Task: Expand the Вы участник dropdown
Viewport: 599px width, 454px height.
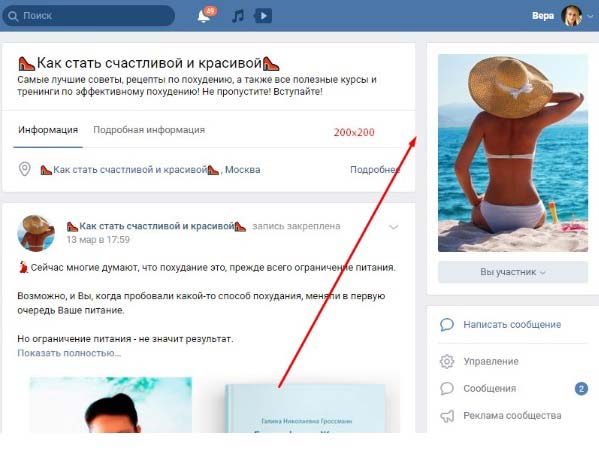Action: click(x=513, y=272)
